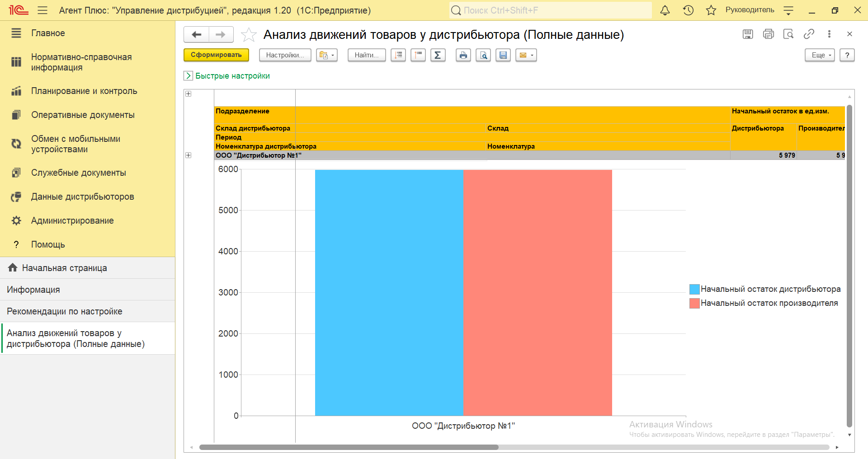Click red legend swatch Начальный остаток производителя
The width and height of the screenshot is (868, 459).
[694, 303]
